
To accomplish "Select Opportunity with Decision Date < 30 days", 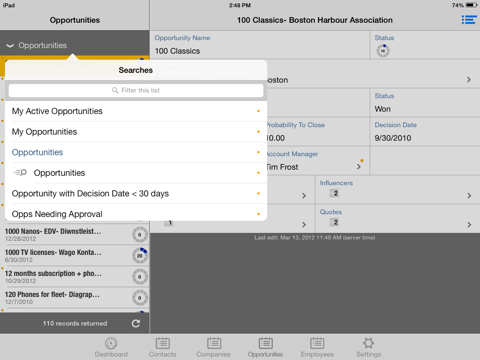I will pyautogui.click(x=136, y=194).
